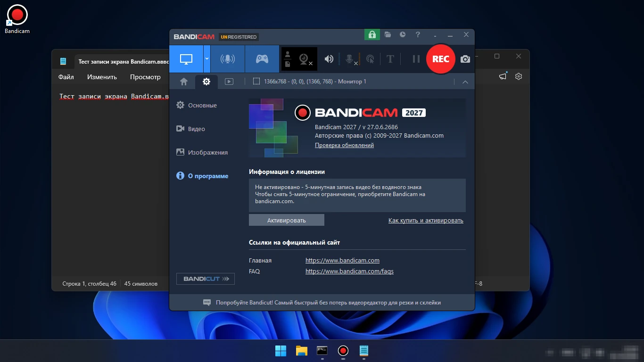Open the video list tab
This screenshot has height=362, width=644.
229,82
